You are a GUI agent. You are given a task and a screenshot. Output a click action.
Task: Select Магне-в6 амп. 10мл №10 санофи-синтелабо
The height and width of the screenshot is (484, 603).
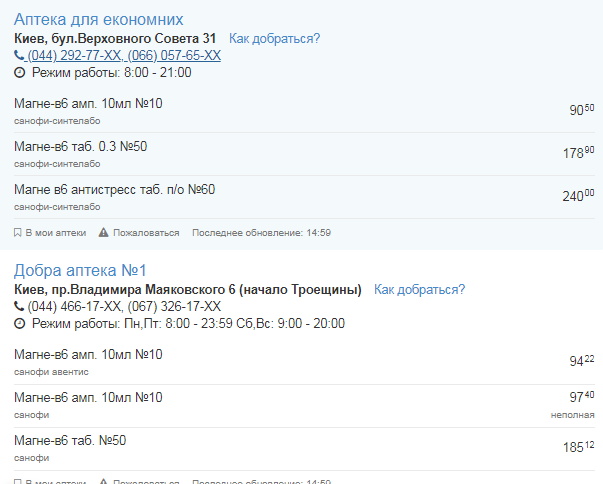click(88, 103)
